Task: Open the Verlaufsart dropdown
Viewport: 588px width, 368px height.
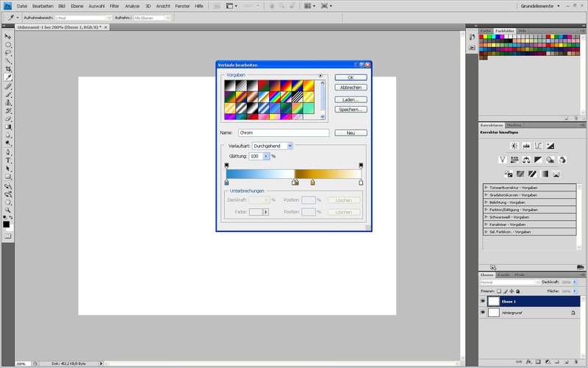Action: pos(272,146)
